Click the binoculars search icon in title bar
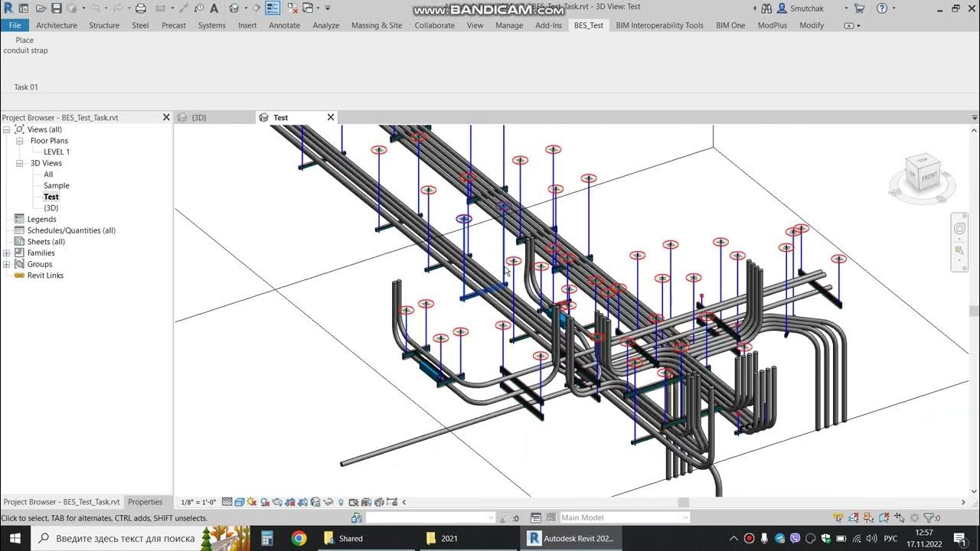Screen dimensions: 980x551 click(x=766, y=8)
